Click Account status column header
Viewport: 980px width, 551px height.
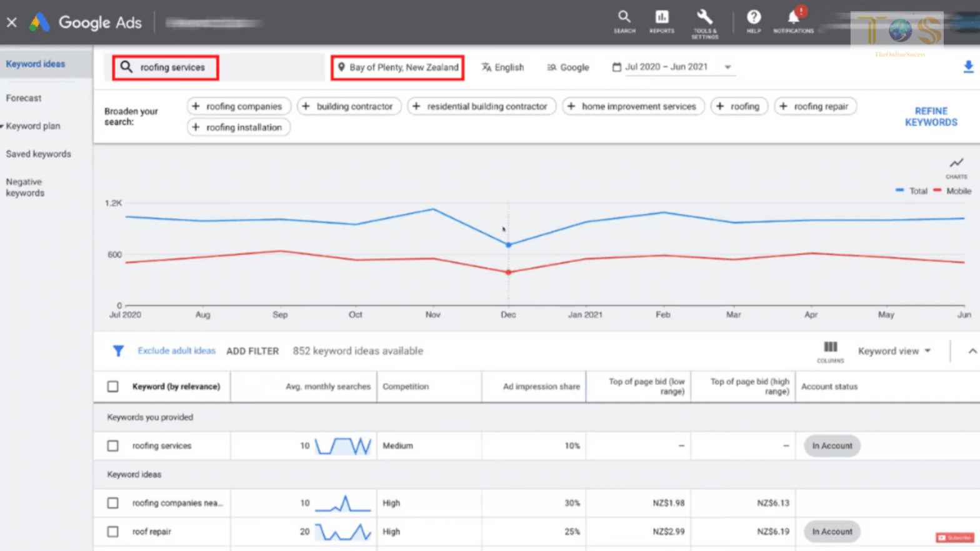pyautogui.click(x=829, y=387)
